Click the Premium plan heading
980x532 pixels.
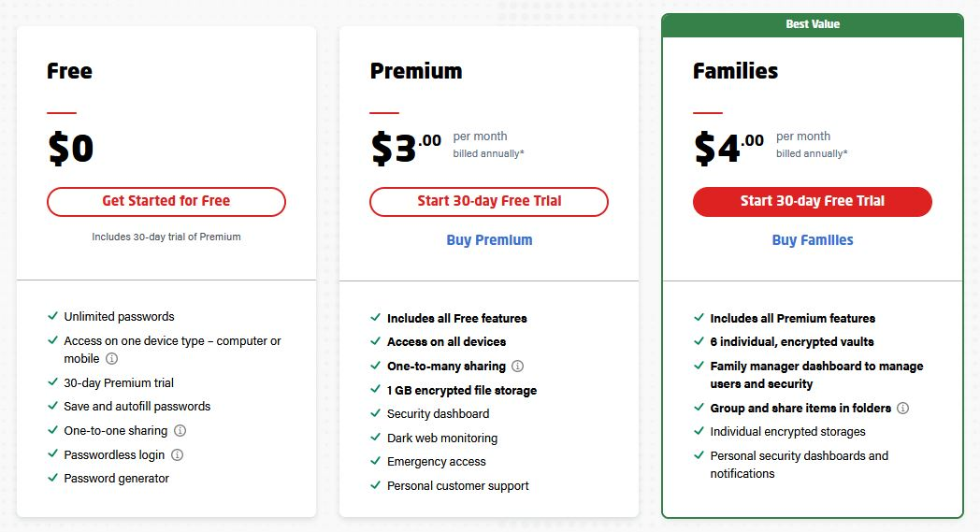coord(416,71)
